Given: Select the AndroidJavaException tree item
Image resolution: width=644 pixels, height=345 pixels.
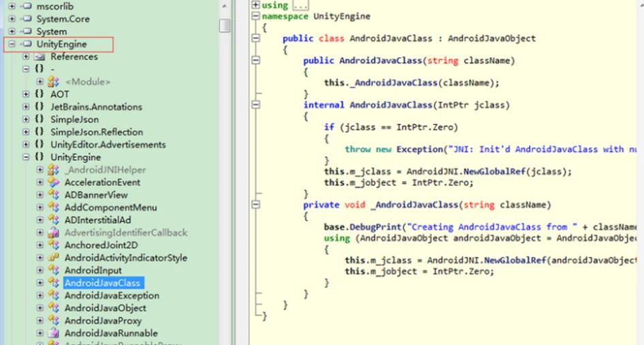Looking at the screenshot, I should coord(112,296).
